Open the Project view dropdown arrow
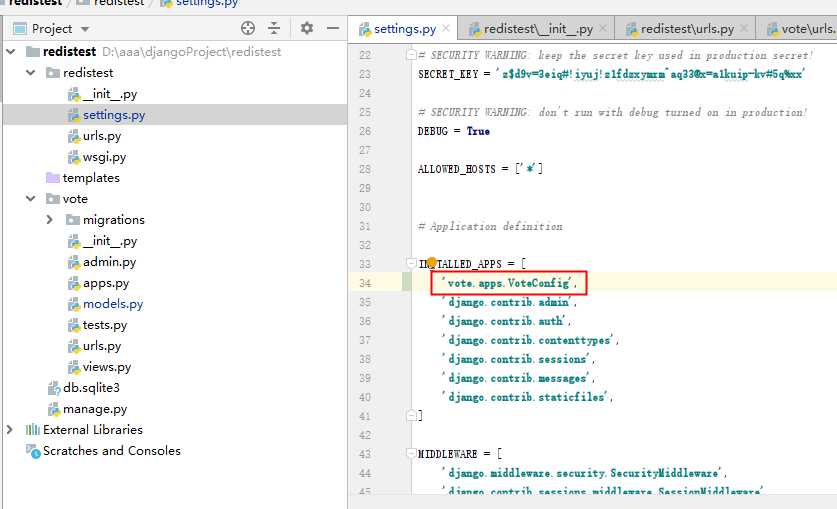Viewport: 837px width, 509px height. coord(85,29)
